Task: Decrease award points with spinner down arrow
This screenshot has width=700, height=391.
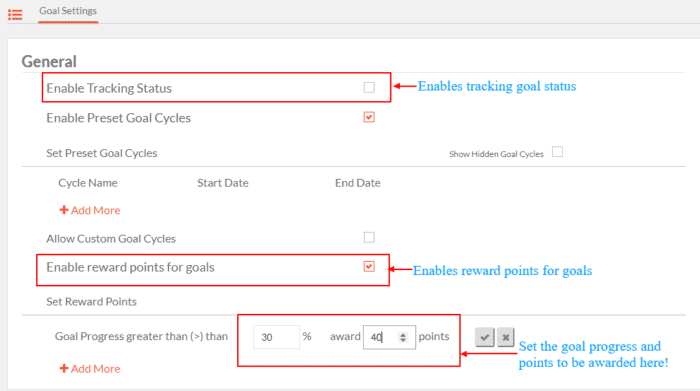Action: tap(403, 340)
